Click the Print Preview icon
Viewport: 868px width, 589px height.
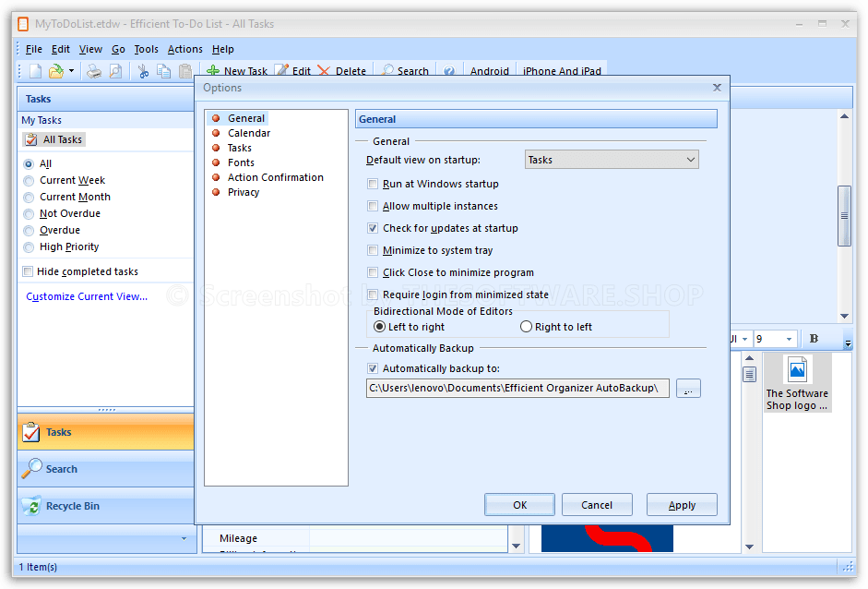click(113, 71)
